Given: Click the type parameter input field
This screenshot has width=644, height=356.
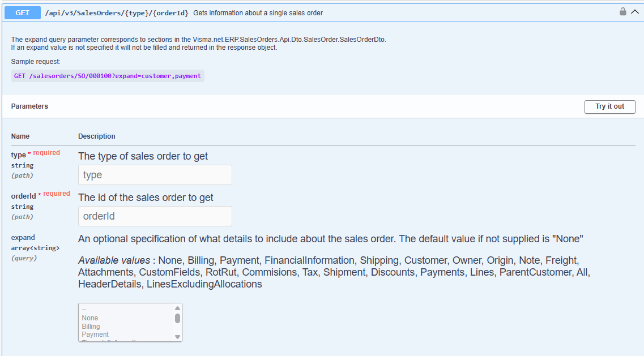Looking at the screenshot, I should pyautogui.click(x=155, y=175).
